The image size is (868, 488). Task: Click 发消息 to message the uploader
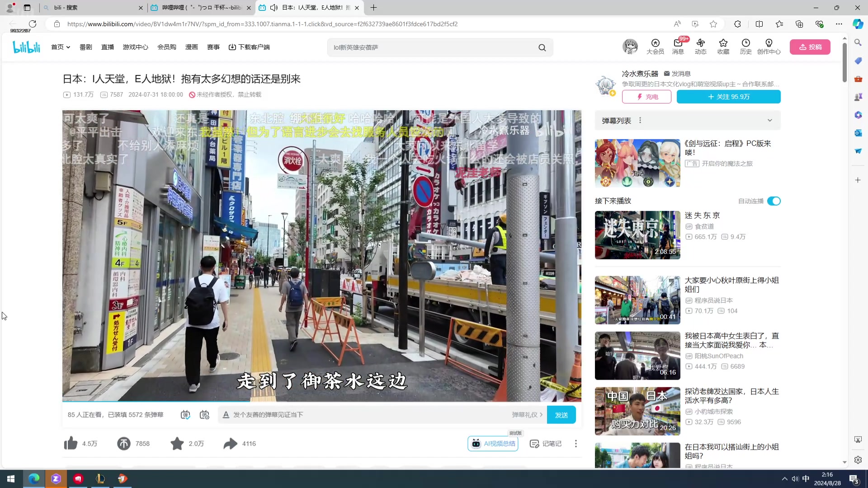pos(677,74)
